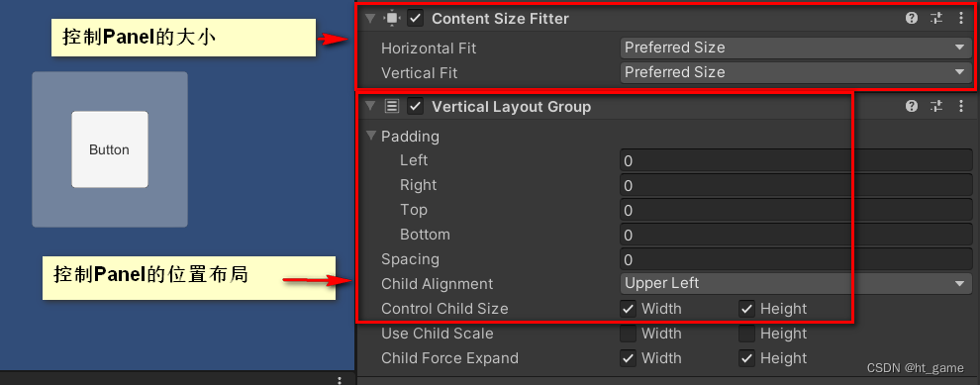
Task: Open Content Size Fitter three-dot context menu
Action: (960, 18)
